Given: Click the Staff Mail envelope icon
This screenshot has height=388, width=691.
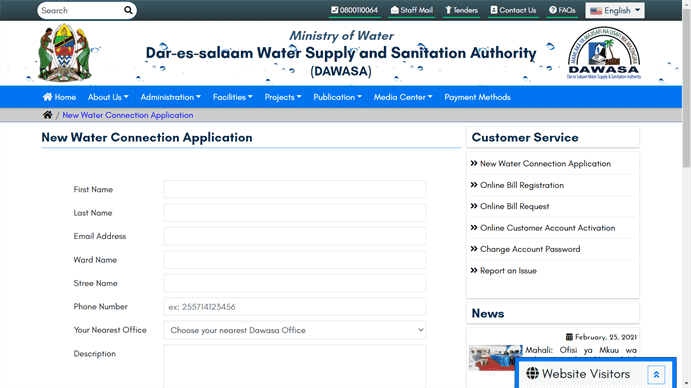Looking at the screenshot, I should (x=394, y=10).
